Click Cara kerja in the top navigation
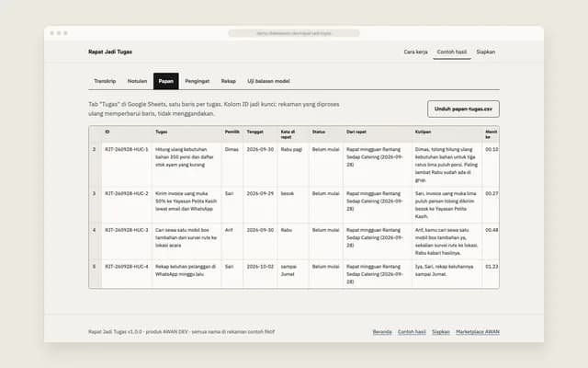This screenshot has width=588, height=368. pyautogui.click(x=415, y=52)
